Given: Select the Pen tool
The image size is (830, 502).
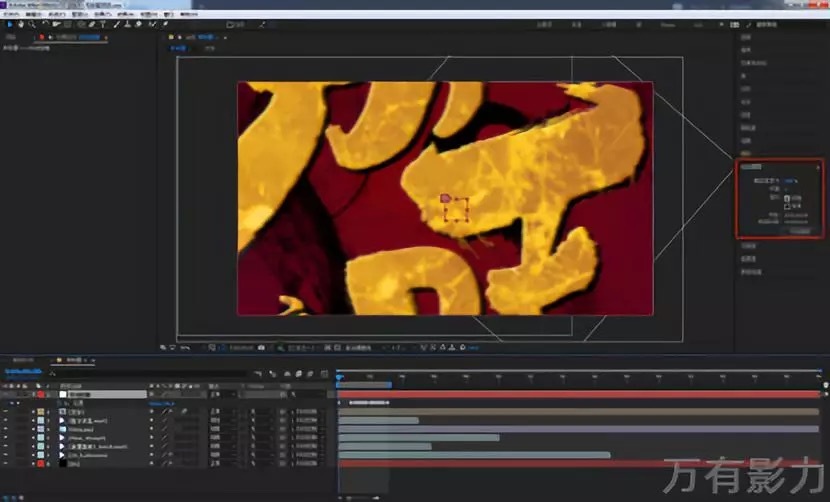Looking at the screenshot, I should click(91, 24).
